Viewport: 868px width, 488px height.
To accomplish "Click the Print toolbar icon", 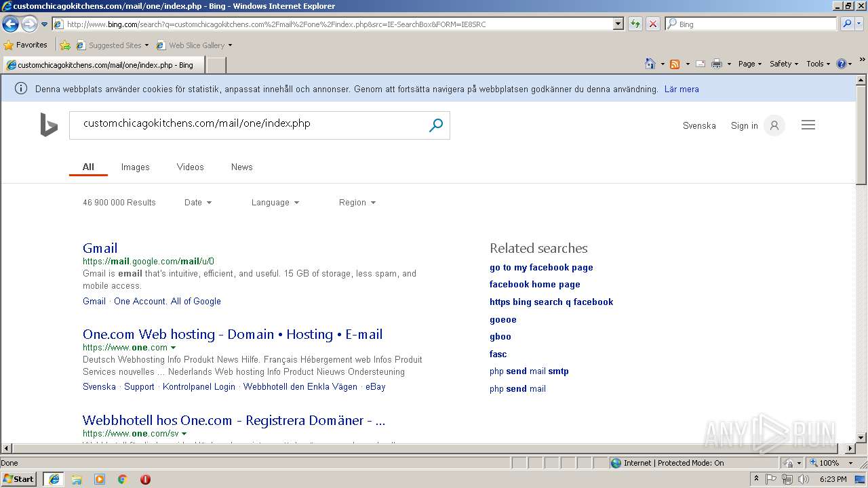I will point(716,64).
